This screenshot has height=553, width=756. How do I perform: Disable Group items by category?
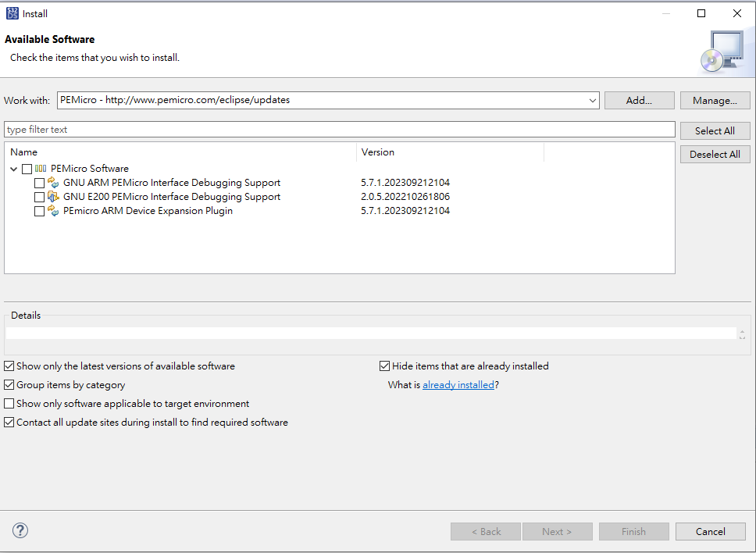tap(9, 385)
